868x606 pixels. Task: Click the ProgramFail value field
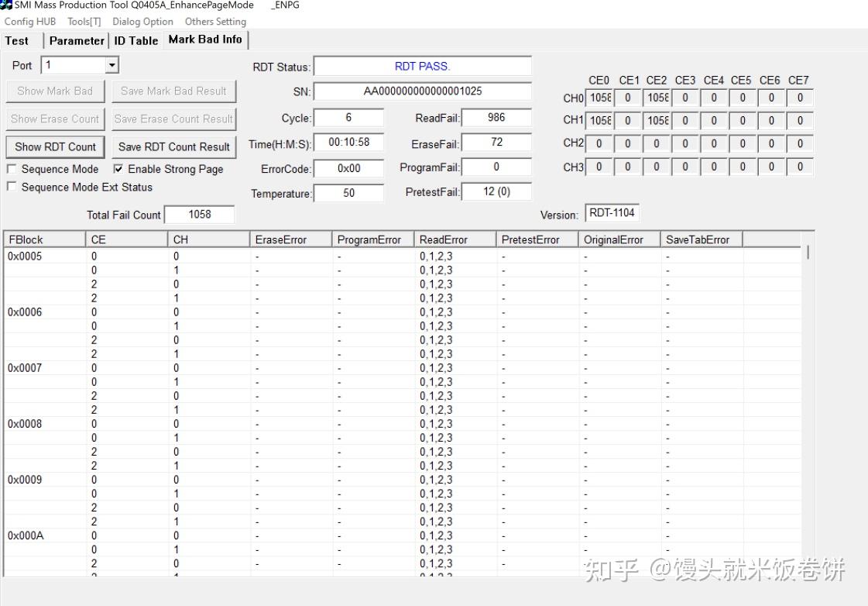(496, 167)
